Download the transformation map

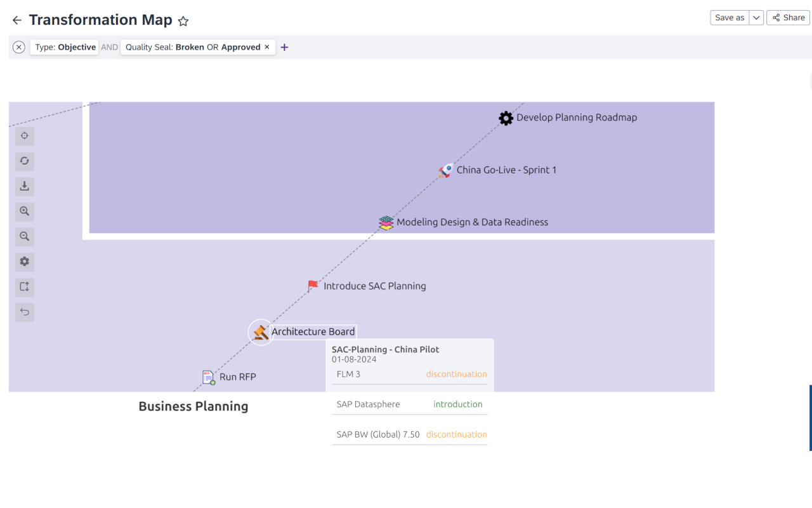click(25, 186)
